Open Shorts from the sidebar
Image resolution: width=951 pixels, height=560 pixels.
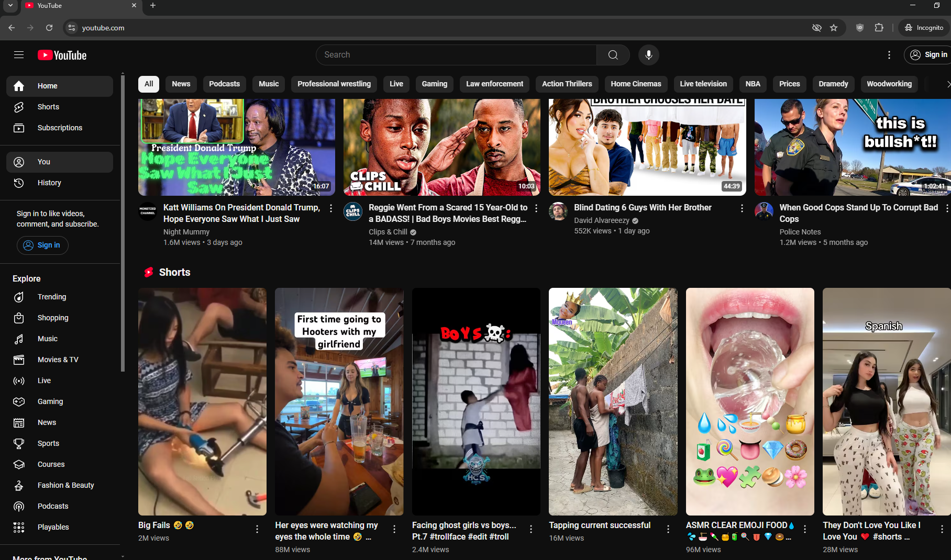(48, 107)
